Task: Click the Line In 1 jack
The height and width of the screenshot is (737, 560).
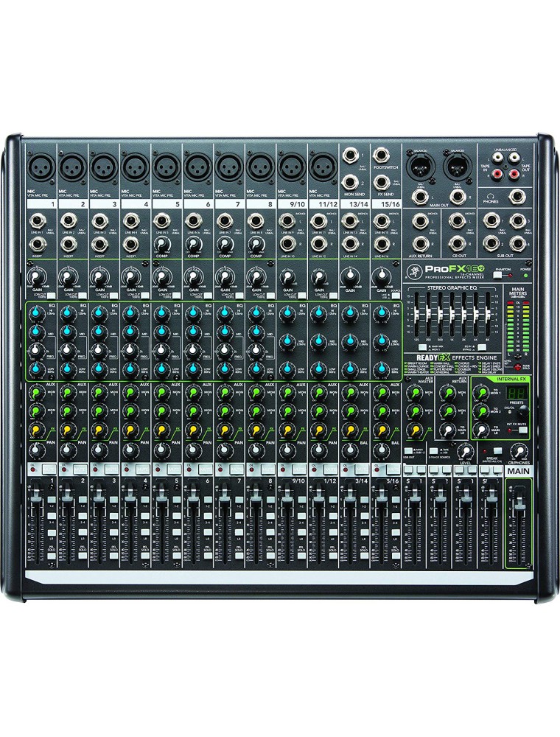Action: (x=37, y=220)
